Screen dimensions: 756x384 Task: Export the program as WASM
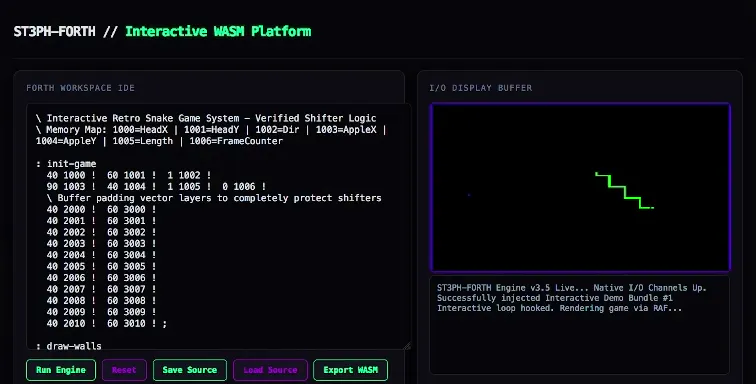tap(351, 370)
